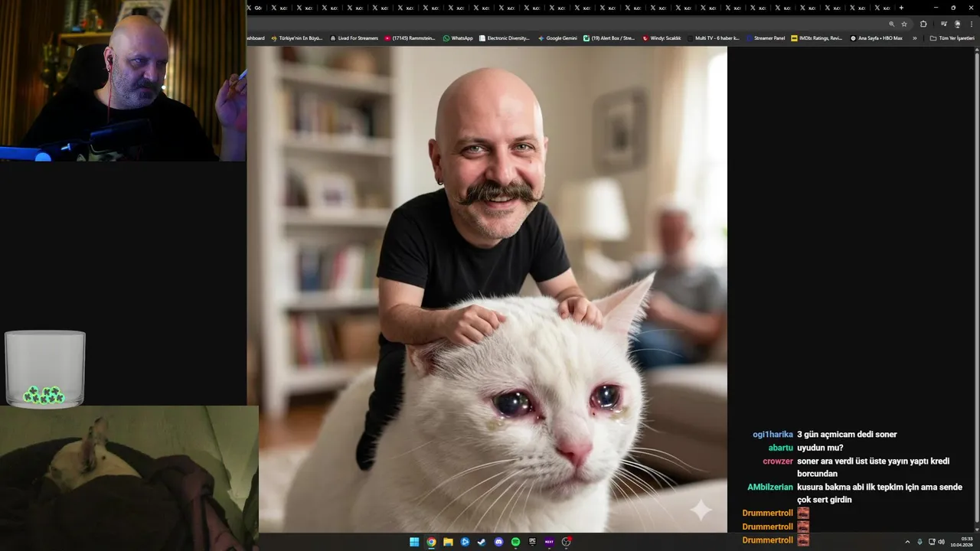Open Electronic Diversity bookmark
Screen dimensions: 980x551
[505, 37]
